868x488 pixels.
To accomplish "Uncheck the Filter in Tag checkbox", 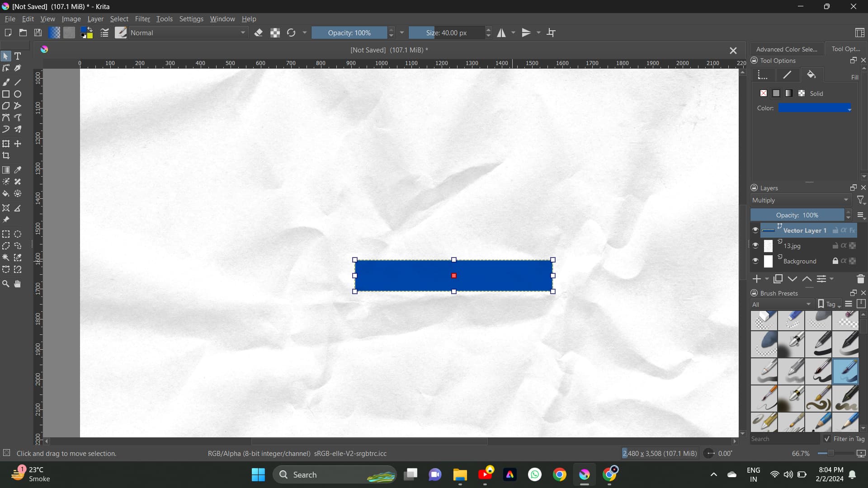I will (827, 439).
